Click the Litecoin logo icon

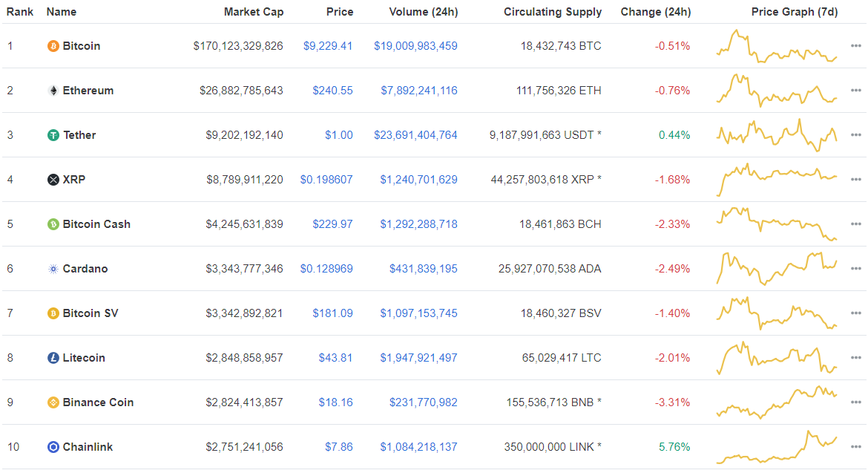[x=53, y=358]
